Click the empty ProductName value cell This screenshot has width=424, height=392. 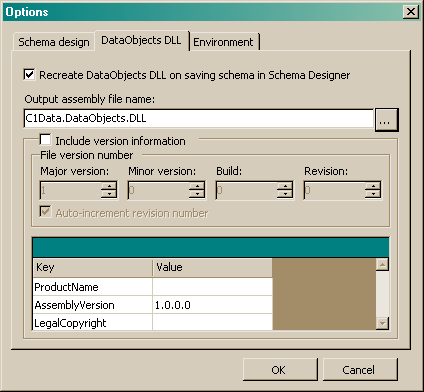tap(212, 287)
